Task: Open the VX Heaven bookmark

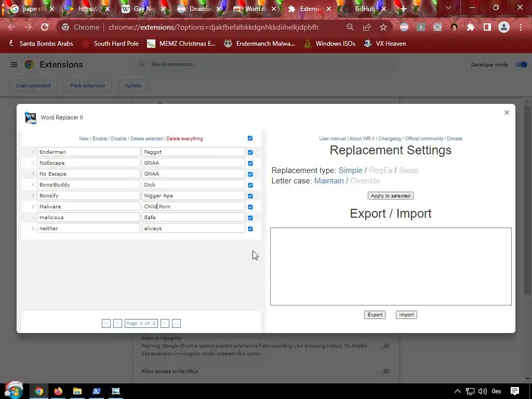Action: 385,44
